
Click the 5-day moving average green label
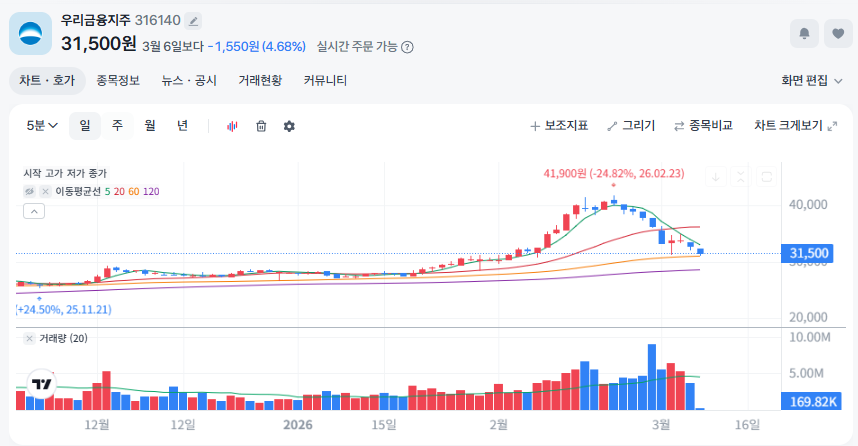point(107,192)
